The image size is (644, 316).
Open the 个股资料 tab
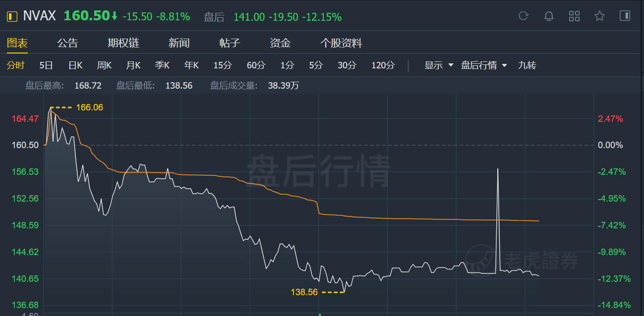point(341,43)
